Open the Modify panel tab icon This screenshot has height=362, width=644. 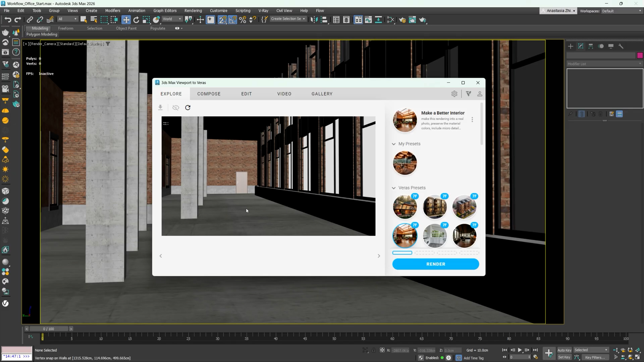(x=581, y=46)
